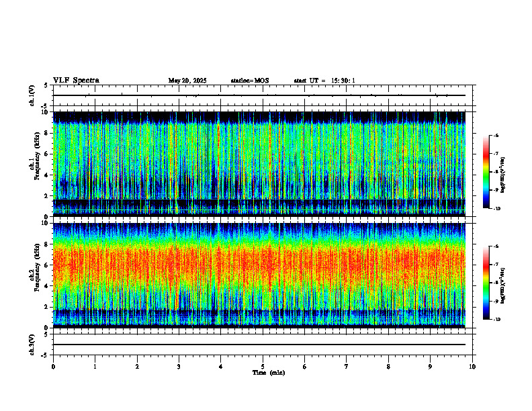Click the "VLF Spectra" plot title
Viewport: 532px width, 411px height.
(76, 81)
